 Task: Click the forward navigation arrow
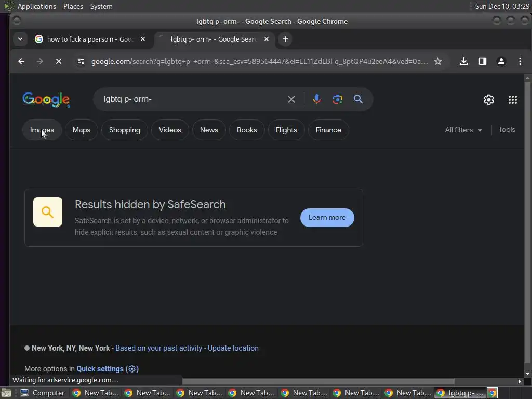point(39,61)
